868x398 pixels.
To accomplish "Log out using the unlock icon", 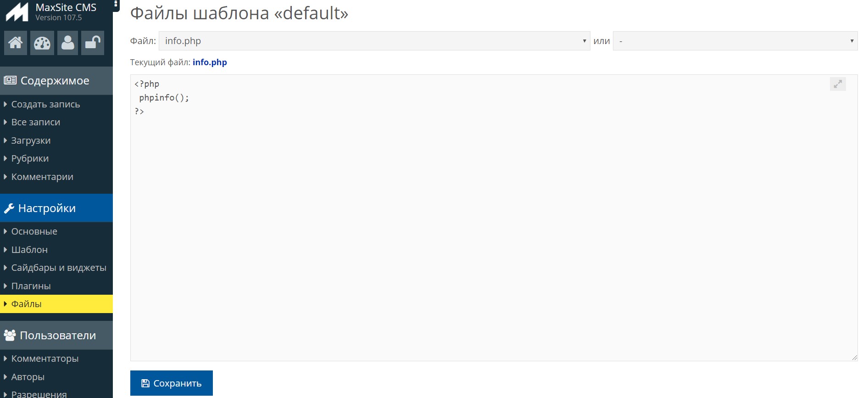I will pos(93,43).
